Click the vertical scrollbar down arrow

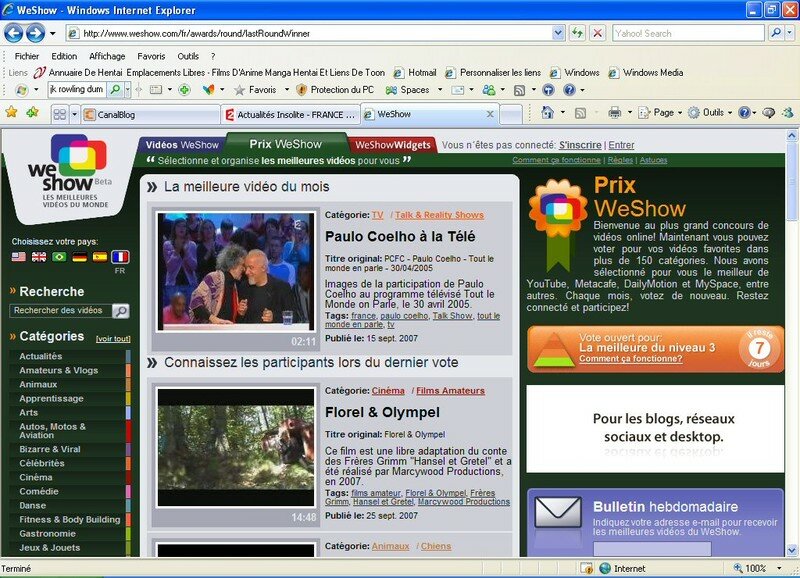(x=792, y=550)
